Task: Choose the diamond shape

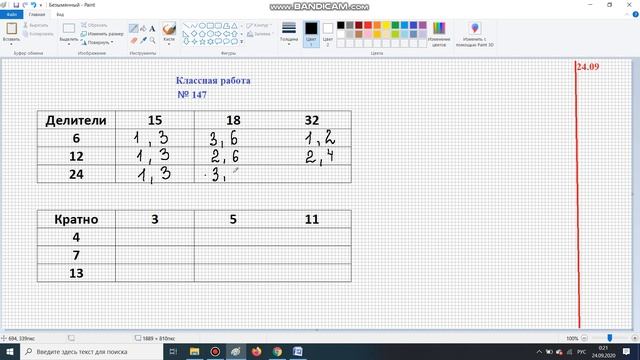Action: [194, 34]
